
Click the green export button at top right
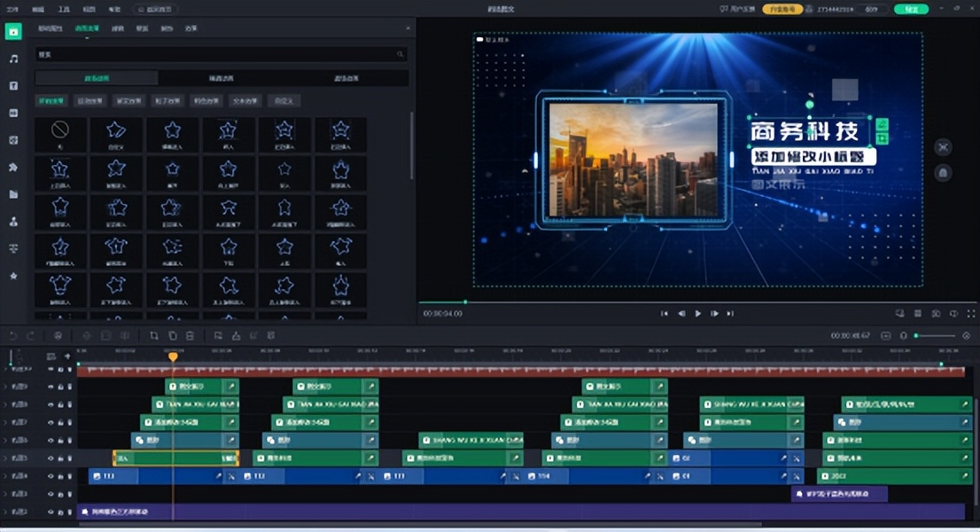click(911, 9)
